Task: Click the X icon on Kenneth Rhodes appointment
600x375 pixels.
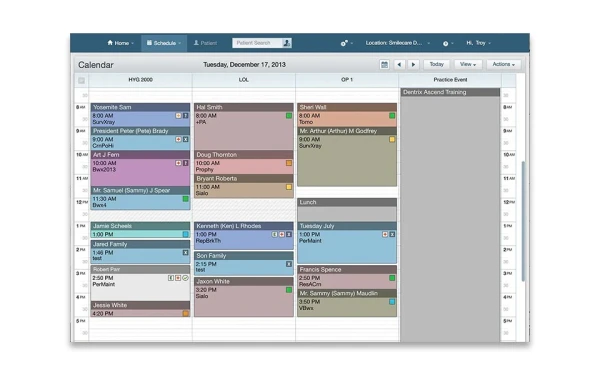Action: (289, 234)
